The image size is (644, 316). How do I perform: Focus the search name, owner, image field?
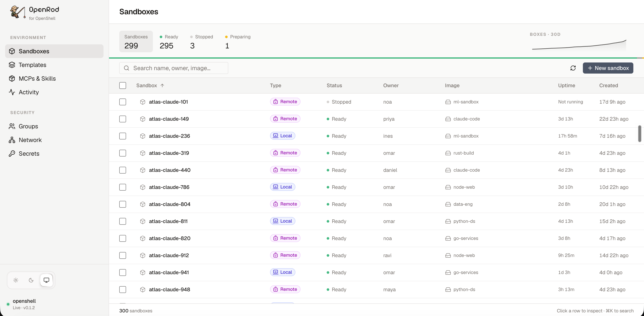(x=174, y=68)
